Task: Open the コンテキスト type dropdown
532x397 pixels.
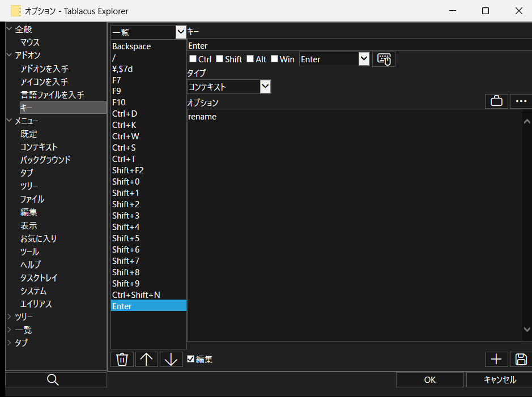Action: 265,87
